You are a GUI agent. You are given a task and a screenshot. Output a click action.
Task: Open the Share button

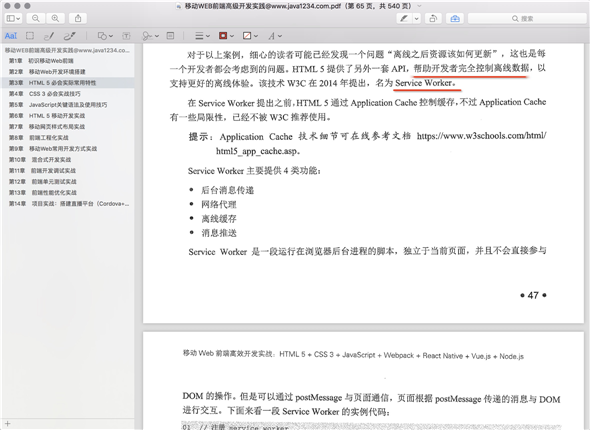pyautogui.click(x=78, y=18)
